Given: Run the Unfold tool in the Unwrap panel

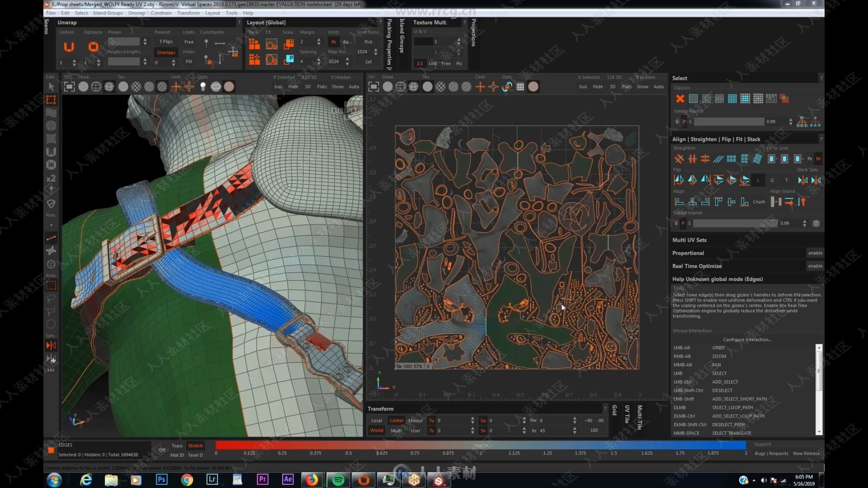Looking at the screenshot, I should click(69, 47).
